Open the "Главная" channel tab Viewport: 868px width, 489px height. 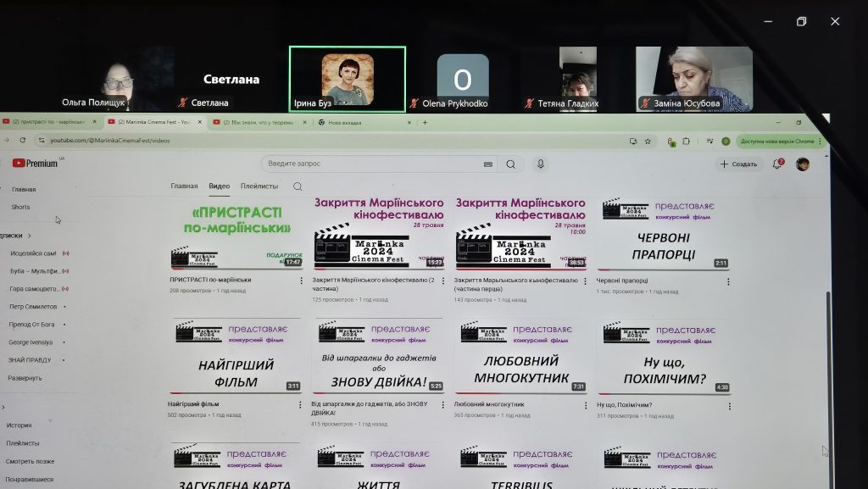click(x=184, y=186)
